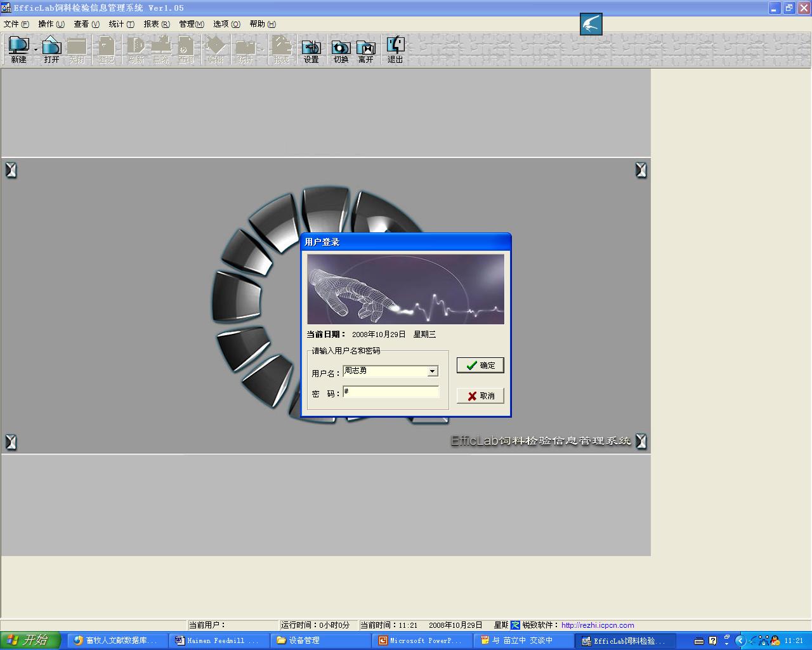Expand the arrow next to 新建 button
This screenshot has width=812, height=650.
pyautogui.click(x=36, y=50)
